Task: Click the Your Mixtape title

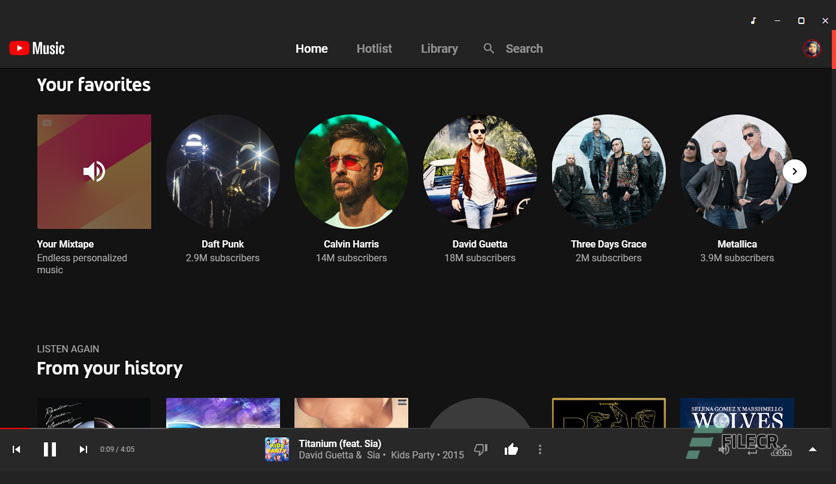Action: pos(65,244)
